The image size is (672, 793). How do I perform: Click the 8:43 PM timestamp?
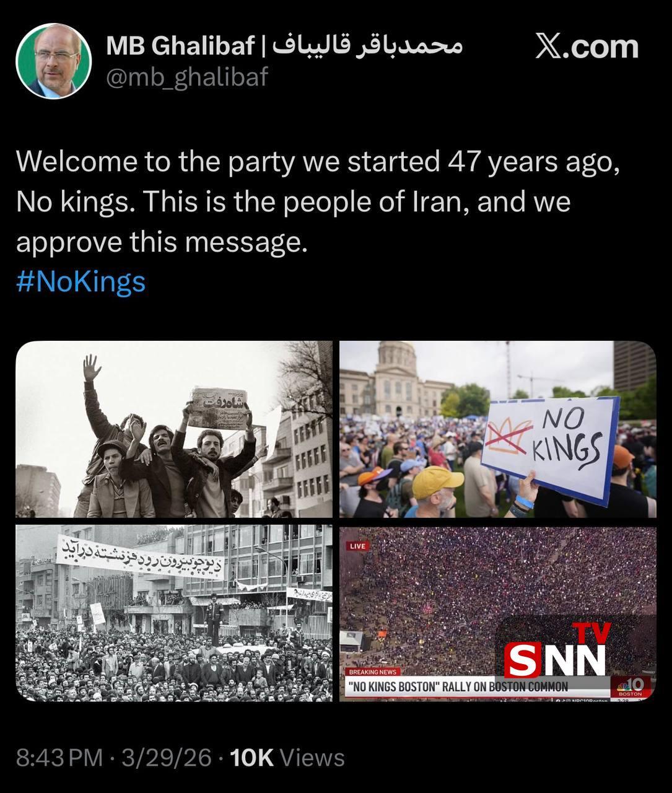click(59, 758)
